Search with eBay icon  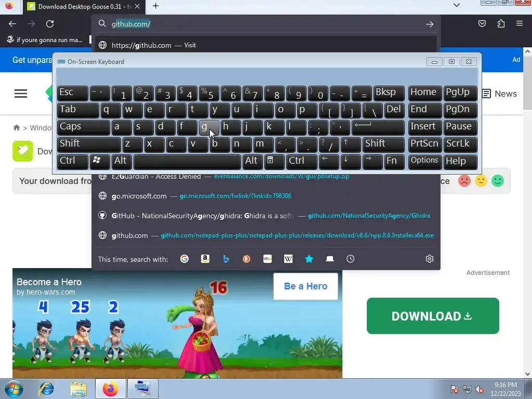(x=268, y=259)
